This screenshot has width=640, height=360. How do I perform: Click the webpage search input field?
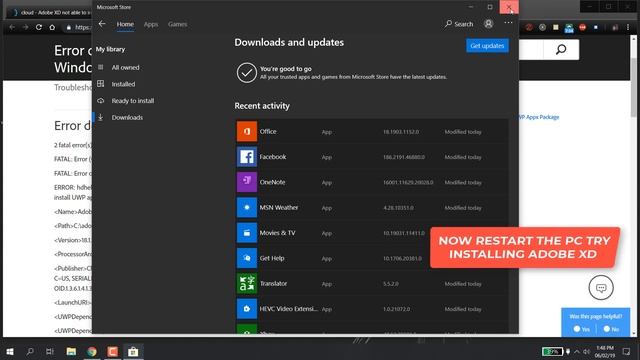click(x=531, y=49)
